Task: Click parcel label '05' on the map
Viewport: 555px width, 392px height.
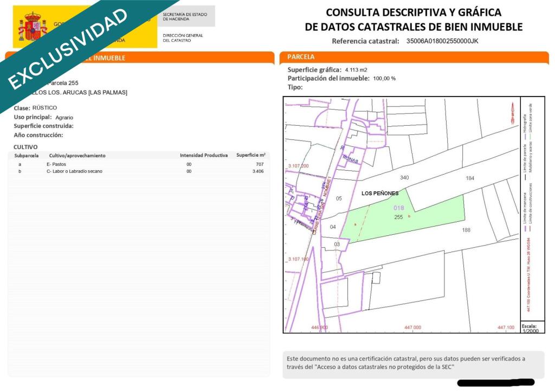Action: [339, 198]
